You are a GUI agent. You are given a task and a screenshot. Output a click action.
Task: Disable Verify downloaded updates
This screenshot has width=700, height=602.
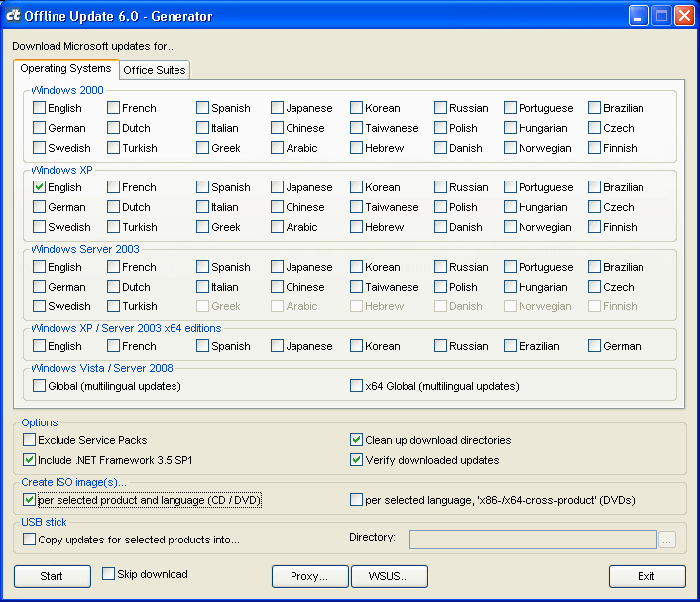pos(356,459)
